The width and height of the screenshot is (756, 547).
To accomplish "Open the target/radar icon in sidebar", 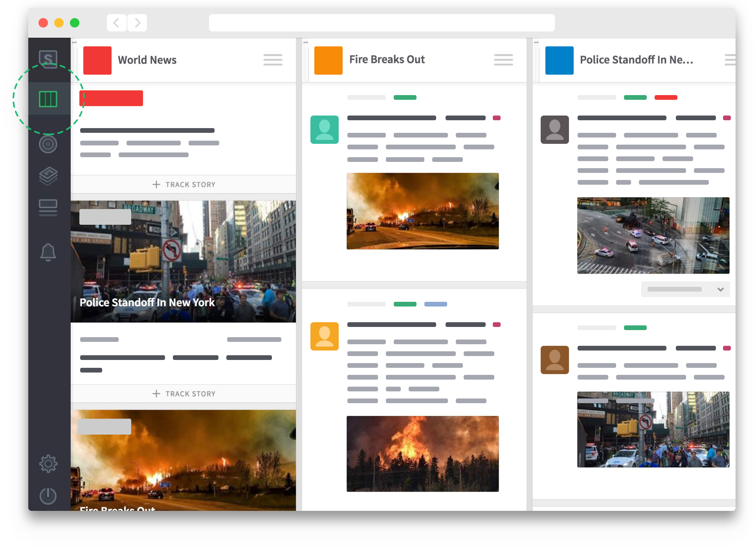I will (x=48, y=144).
